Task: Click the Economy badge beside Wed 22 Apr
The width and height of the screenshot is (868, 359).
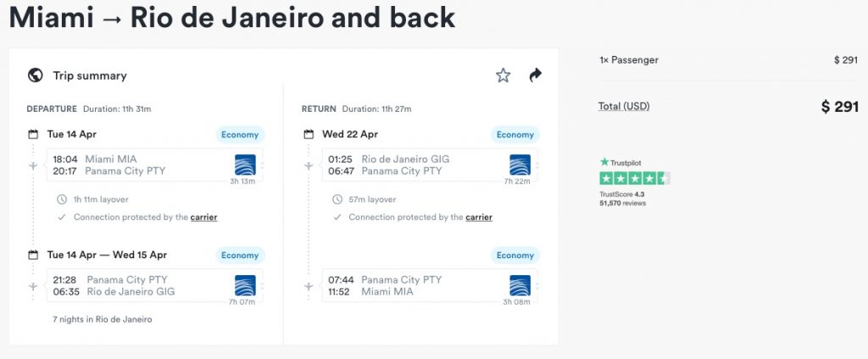Action: 515,135
